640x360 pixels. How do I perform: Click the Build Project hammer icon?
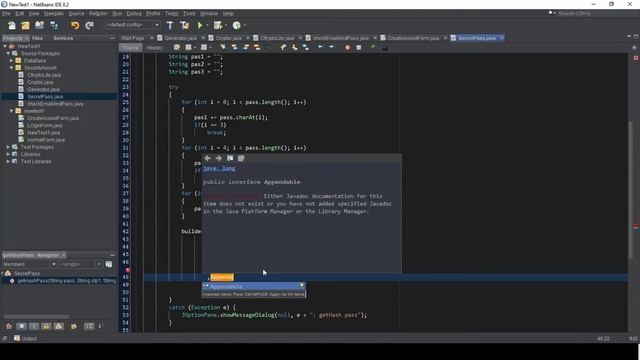pos(170,25)
